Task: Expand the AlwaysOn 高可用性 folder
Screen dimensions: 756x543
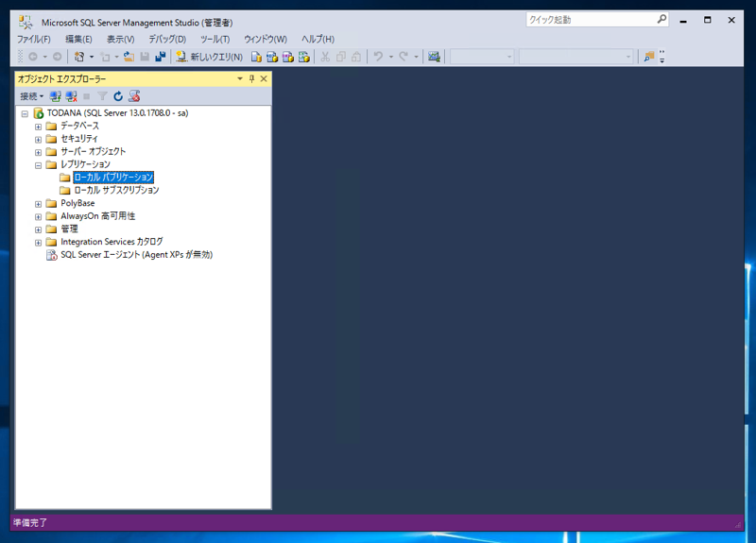Action: (38, 217)
